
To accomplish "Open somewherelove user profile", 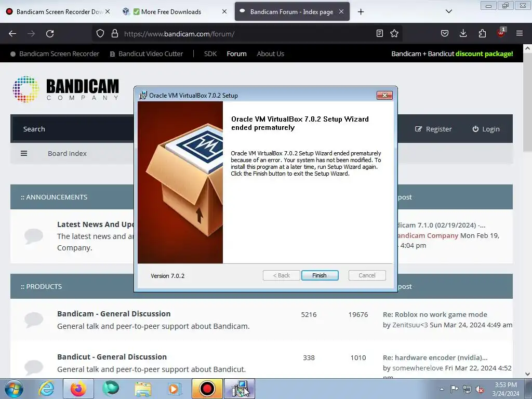I will [418, 368].
